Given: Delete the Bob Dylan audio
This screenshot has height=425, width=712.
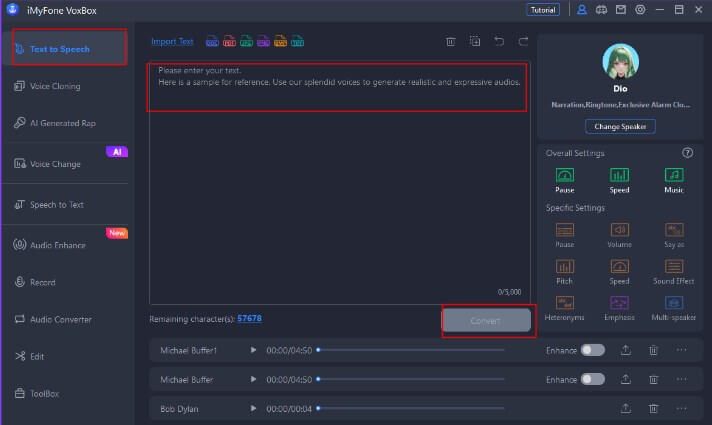Looking at the screenshot, I should [x=653, y=408].
